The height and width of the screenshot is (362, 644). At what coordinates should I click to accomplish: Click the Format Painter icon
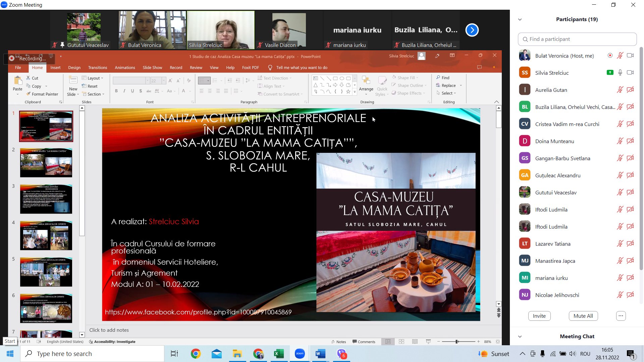click(x=29, y=94)
